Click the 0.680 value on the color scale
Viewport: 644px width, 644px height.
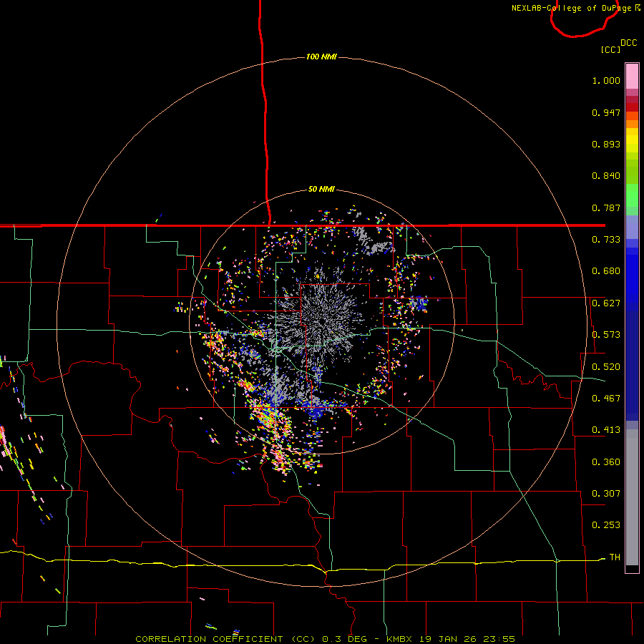606,271
